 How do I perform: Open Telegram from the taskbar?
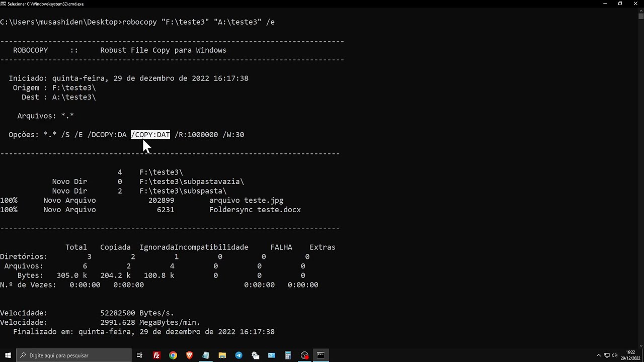pyautogui.click(x=238, y=355)
